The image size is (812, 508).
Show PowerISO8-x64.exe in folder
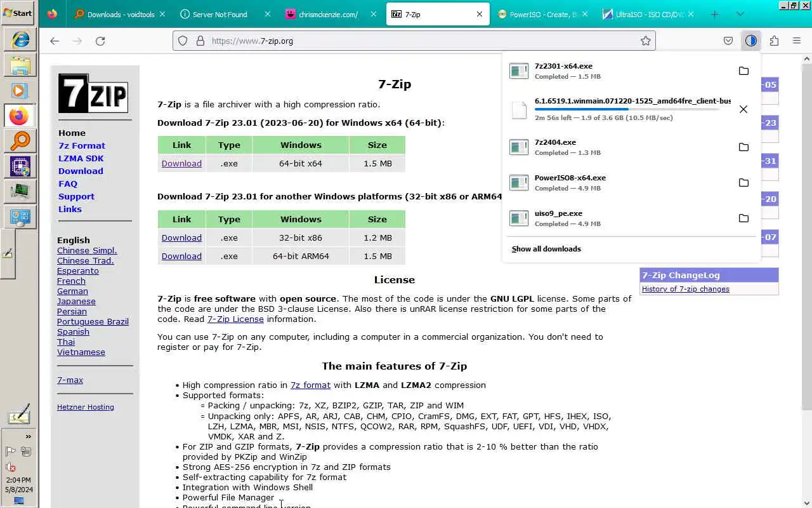(743, 183)
